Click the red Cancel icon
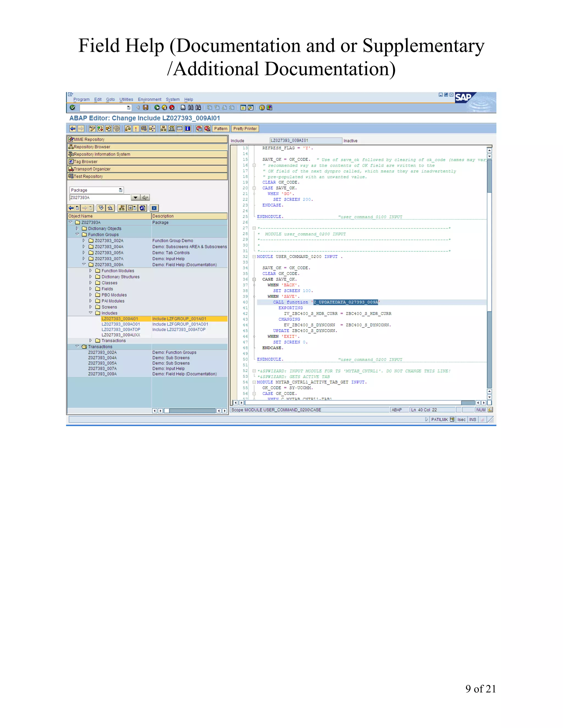Viewport: 563px width, 728px height. click(x=172, y=108)
